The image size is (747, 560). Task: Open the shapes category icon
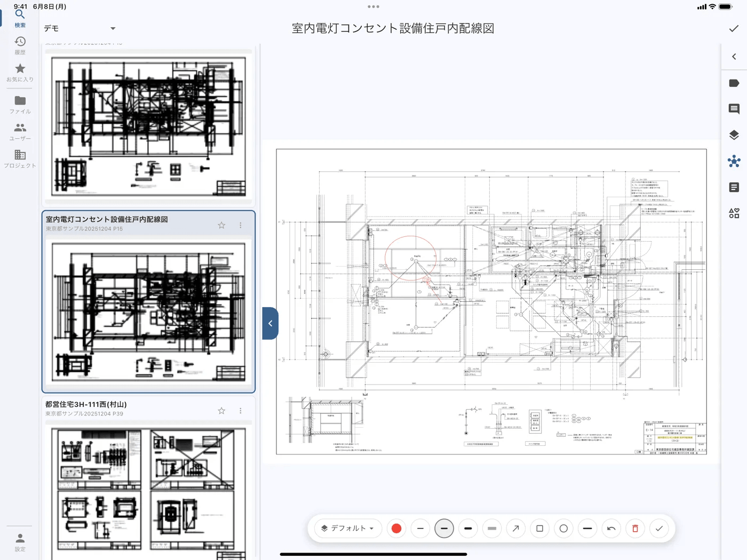[734, 213]
